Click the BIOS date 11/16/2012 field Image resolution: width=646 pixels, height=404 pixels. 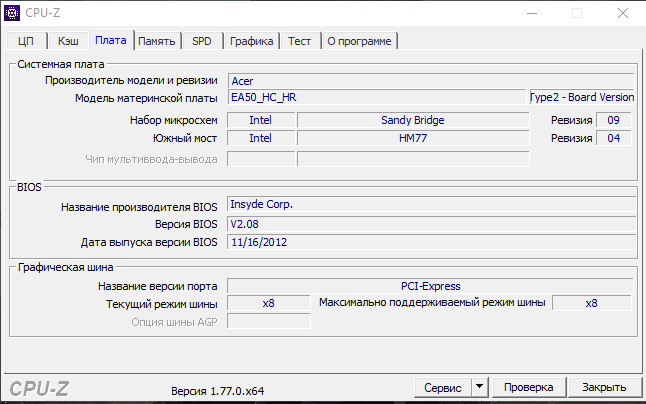tap(431, 242)
